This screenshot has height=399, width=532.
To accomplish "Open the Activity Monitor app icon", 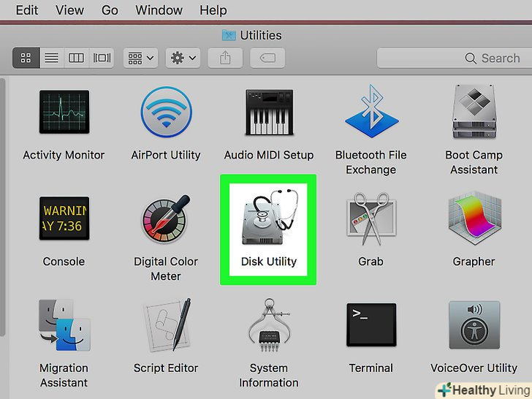I will point(64,112).
